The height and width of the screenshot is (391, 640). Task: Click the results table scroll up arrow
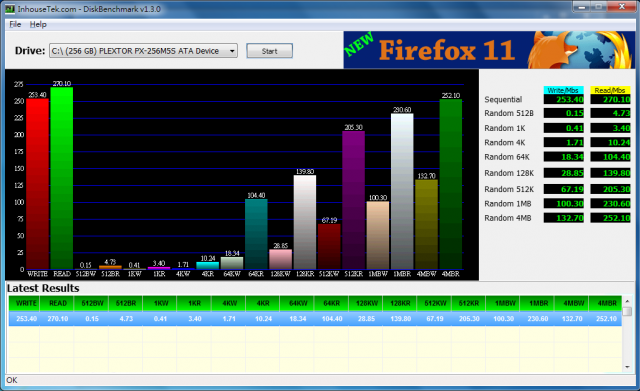click(x=627, y=301)
